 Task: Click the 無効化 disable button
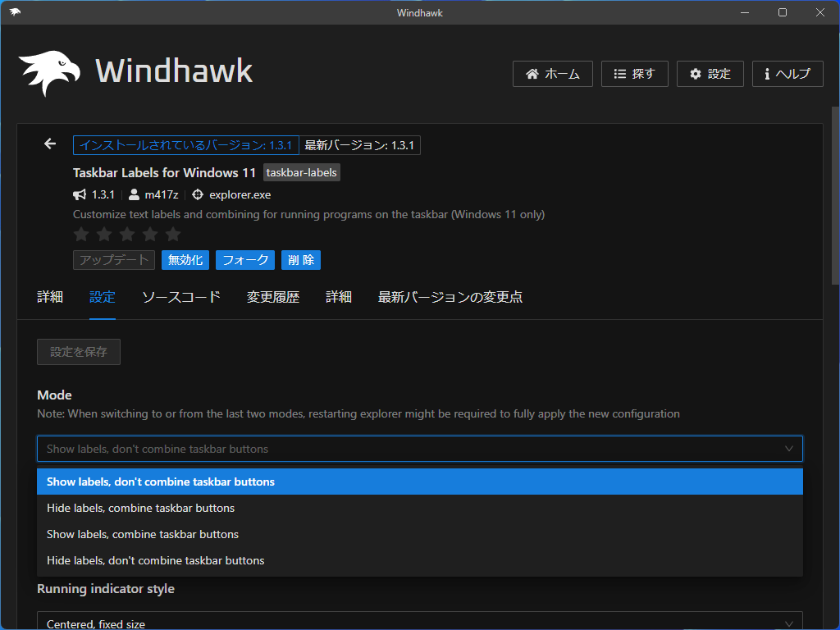coord(185,260)
